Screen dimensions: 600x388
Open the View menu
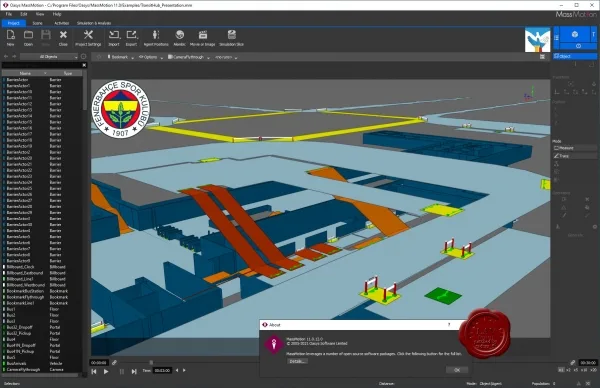(x=40, y=14)
